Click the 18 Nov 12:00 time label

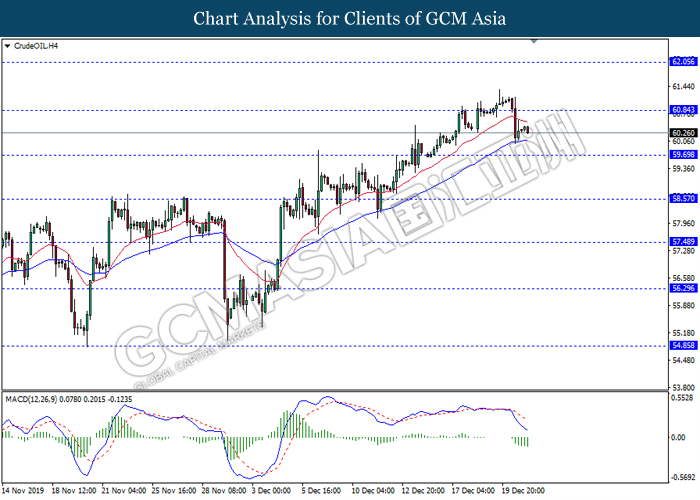tap(74, 491)
